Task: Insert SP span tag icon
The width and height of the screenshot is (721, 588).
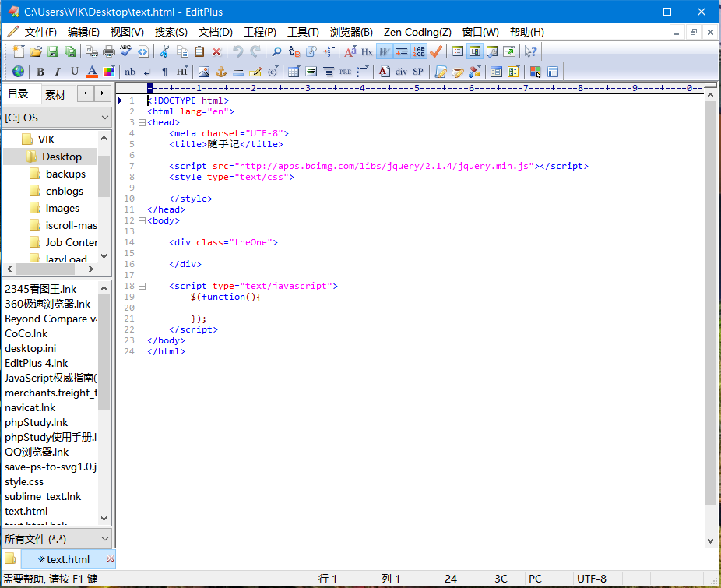Action: click(x=418, y=72)
